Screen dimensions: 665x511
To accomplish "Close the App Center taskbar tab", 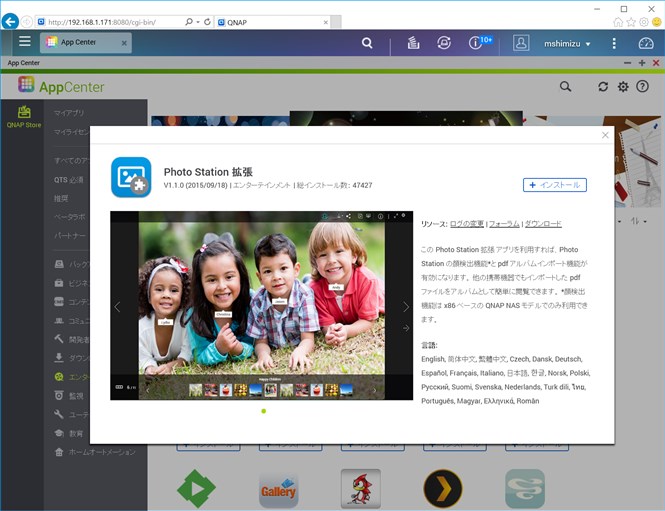I will [x=124, y=43].
